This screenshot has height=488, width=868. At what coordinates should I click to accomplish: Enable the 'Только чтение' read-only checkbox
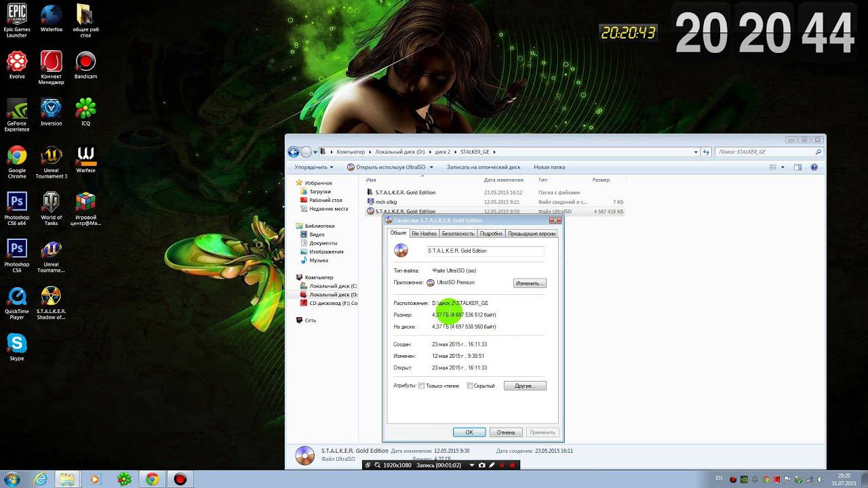(421, 386)
